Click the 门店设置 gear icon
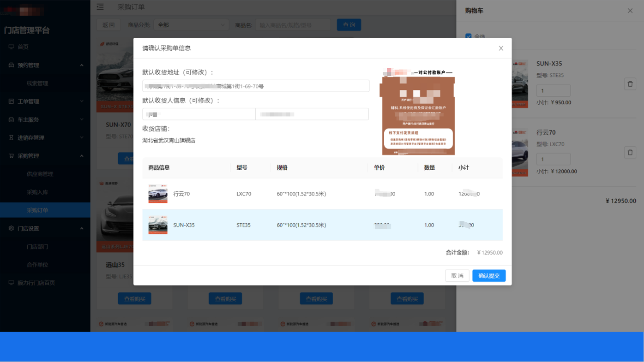644x362 pixels. pos(11,228)
